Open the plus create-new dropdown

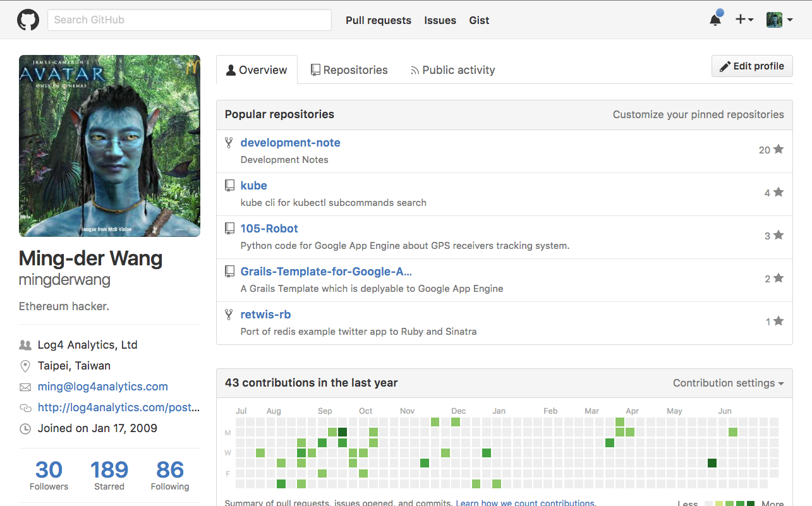point(744,20)
